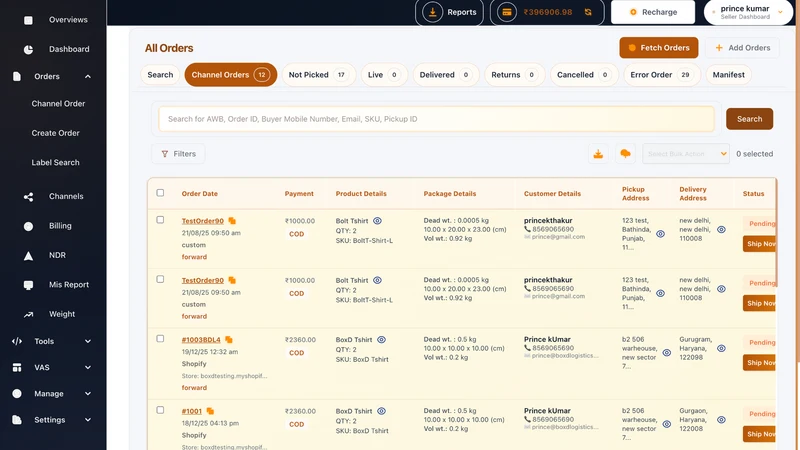View delivery address of order #1003BDL4

pyautogui.click(x=721, y=348)
